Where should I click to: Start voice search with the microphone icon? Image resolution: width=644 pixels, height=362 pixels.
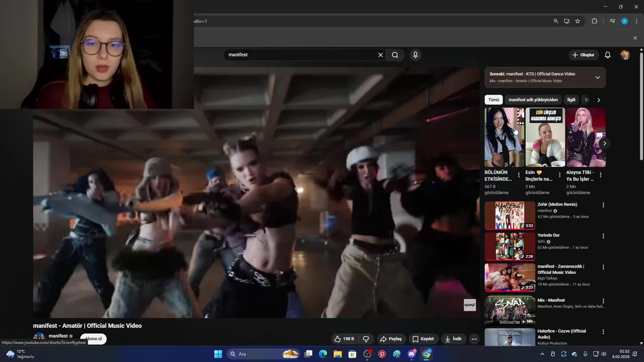click(x=415, y=55)
